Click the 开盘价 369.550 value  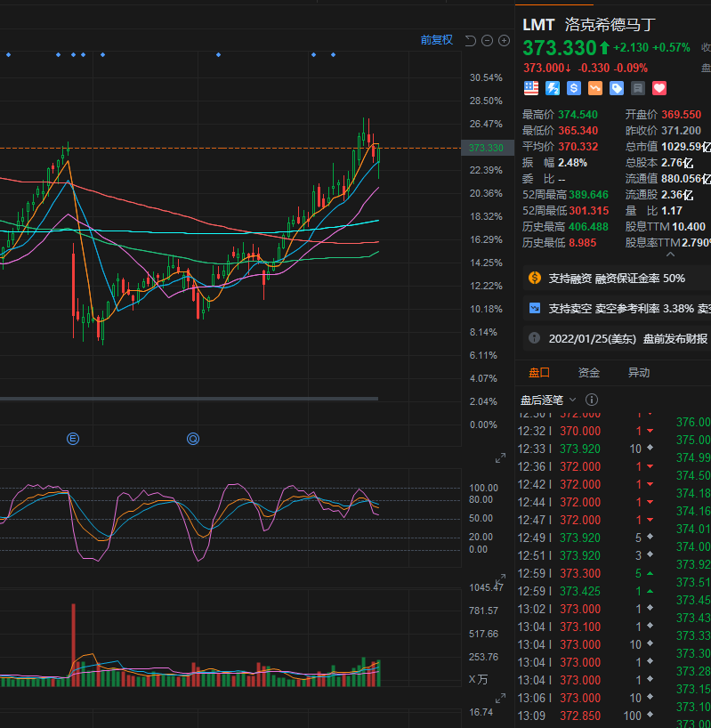[682, 115]
